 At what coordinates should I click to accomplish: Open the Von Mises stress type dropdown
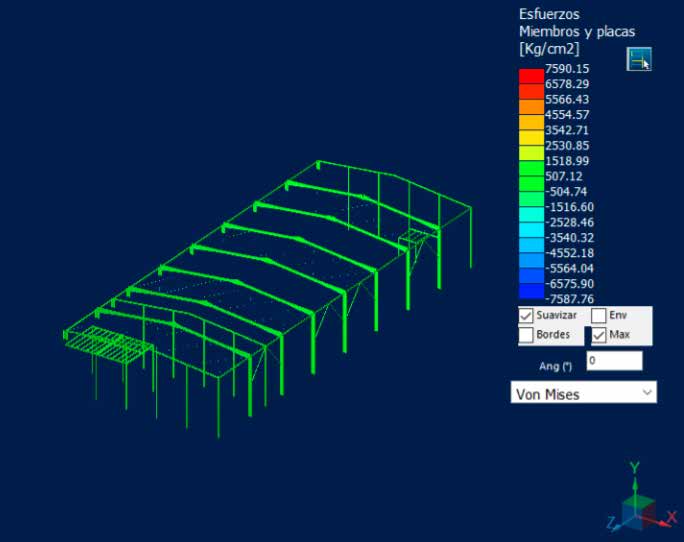click(584, 392)
